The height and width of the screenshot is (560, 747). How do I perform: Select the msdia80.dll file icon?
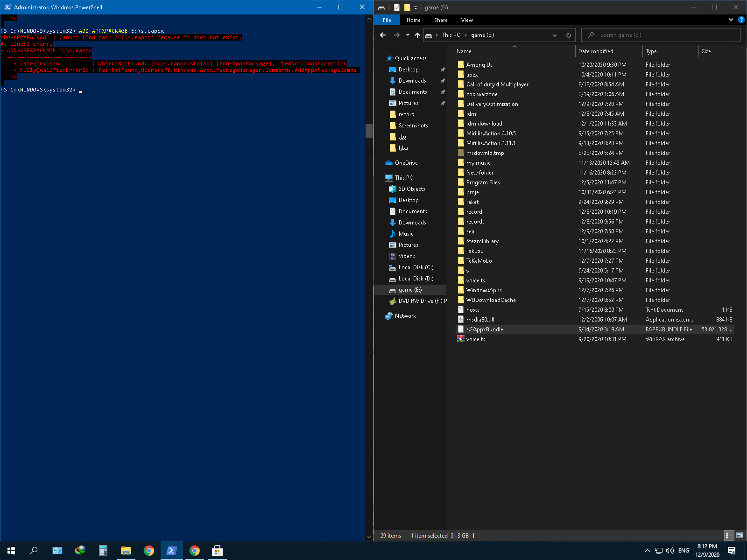461,320
